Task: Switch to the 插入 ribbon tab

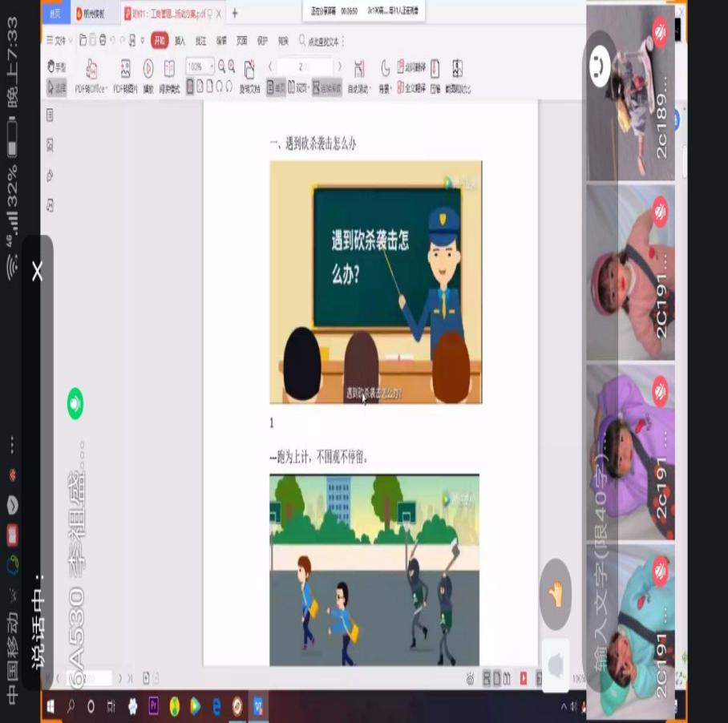Action: [180, 40]
